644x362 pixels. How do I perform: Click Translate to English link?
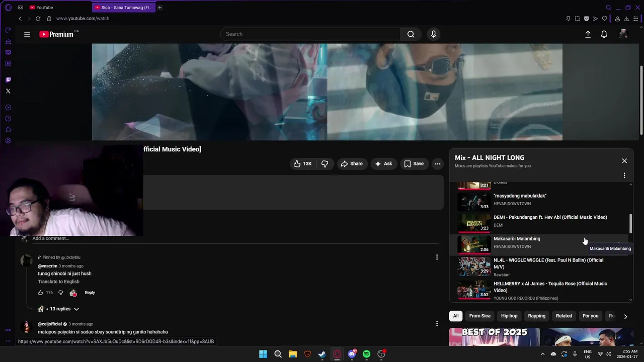[x=58, y=282]
